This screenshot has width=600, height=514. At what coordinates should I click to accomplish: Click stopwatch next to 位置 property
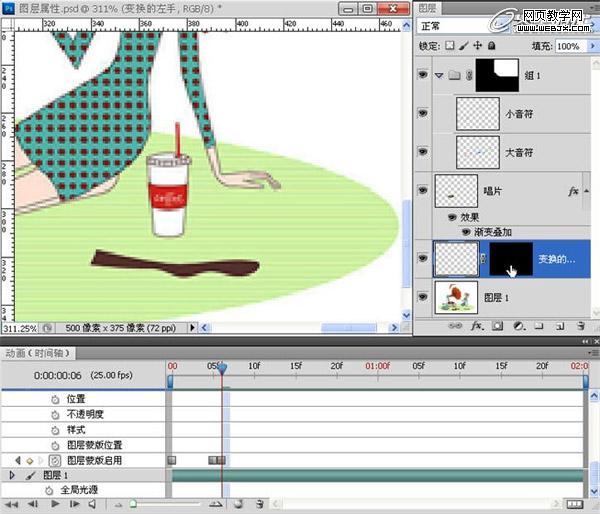click(55, 399)
